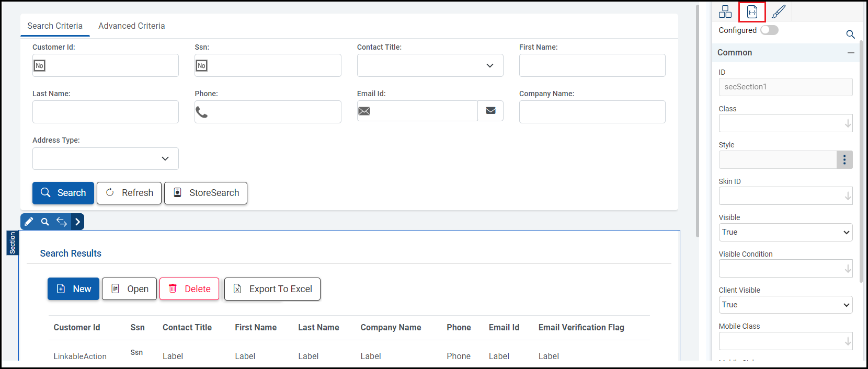Image resolution: width=868 pixels, height=369 pixels.
Task: Click the StoreSearch button
Action: [x=205, y=193]
